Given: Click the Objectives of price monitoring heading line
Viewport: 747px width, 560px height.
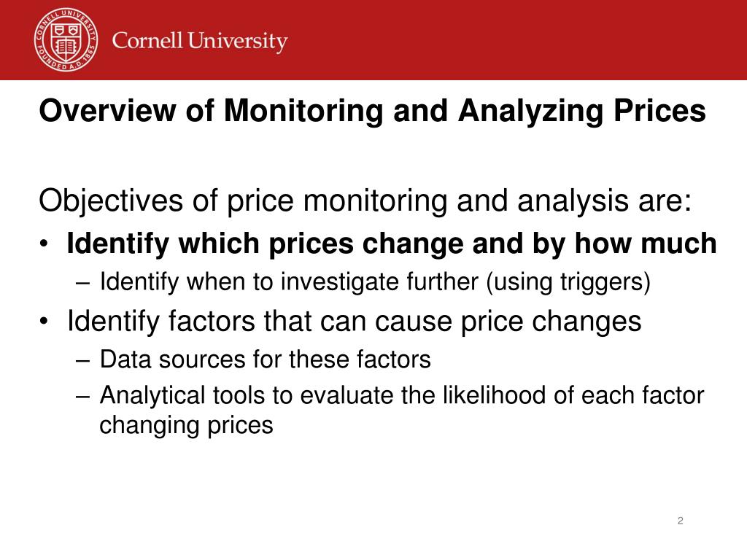Looking at the screenshot, I should tap(365, 201).
